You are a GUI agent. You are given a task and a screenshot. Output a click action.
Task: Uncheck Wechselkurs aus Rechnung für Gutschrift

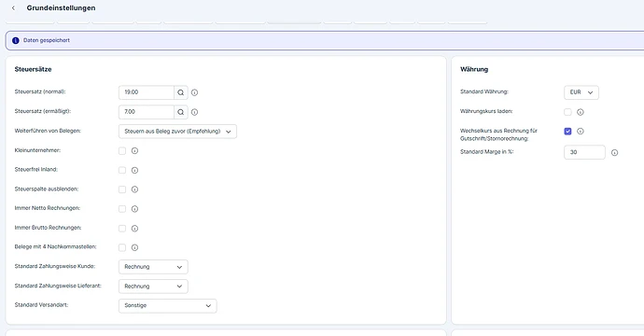pyautogui.click(x=567, y=131)
